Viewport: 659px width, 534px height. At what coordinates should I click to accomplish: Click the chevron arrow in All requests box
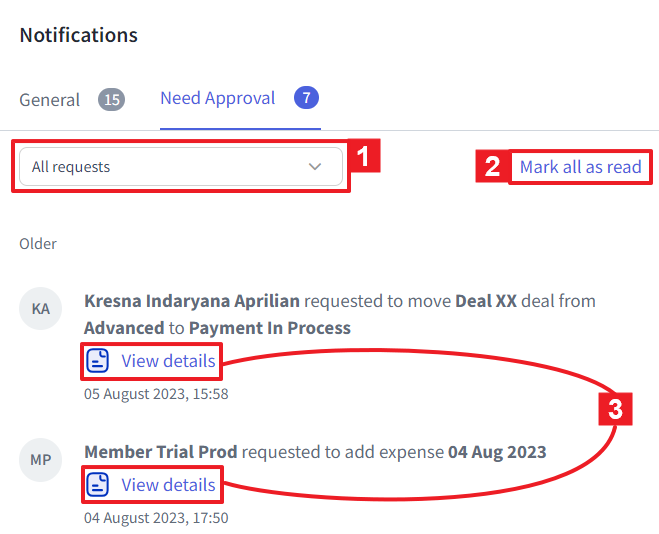pyautogui.click(x=315, y=167)
